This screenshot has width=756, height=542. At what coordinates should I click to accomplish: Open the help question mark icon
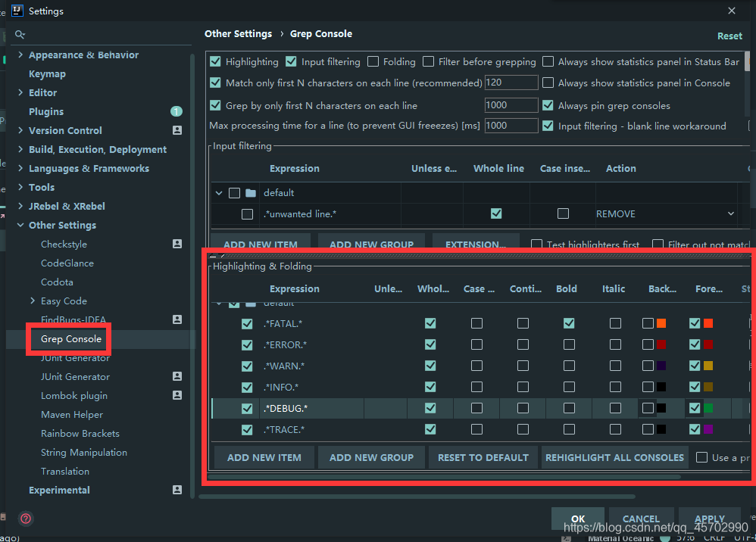[26, 519]
